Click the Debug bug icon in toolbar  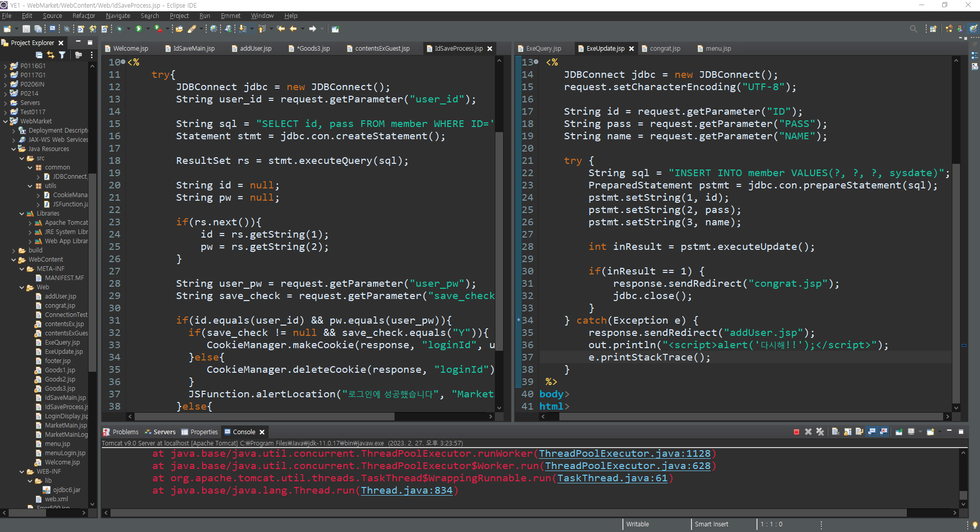tap(119, 29)
